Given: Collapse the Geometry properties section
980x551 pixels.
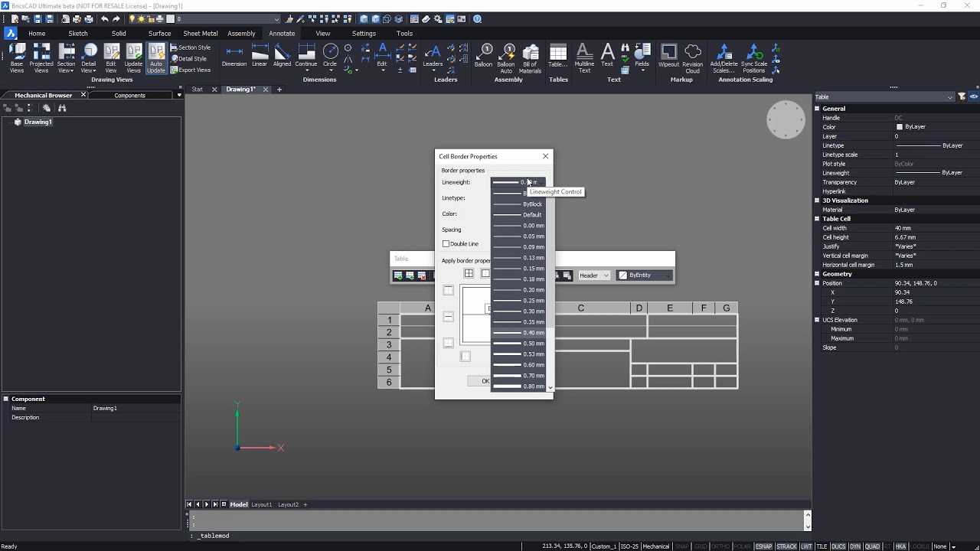Looking at the screenshot, I should (x=817, y=274).
